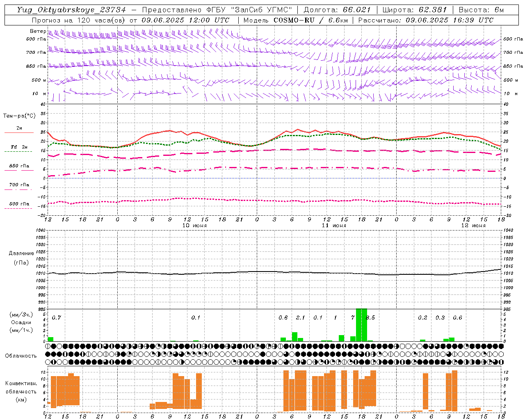
Task: Click the 11 июня date label
Action: click(334, 226)
